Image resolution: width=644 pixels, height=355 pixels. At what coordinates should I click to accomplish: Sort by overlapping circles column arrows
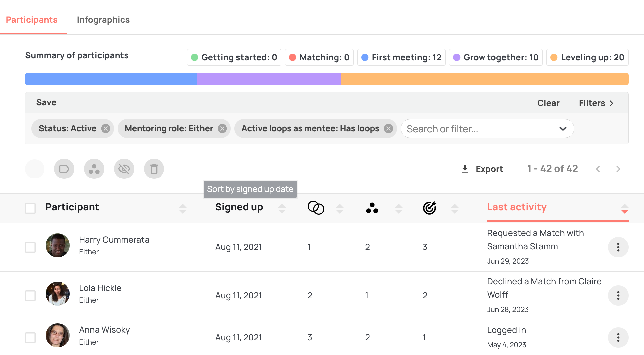(340, 208)
